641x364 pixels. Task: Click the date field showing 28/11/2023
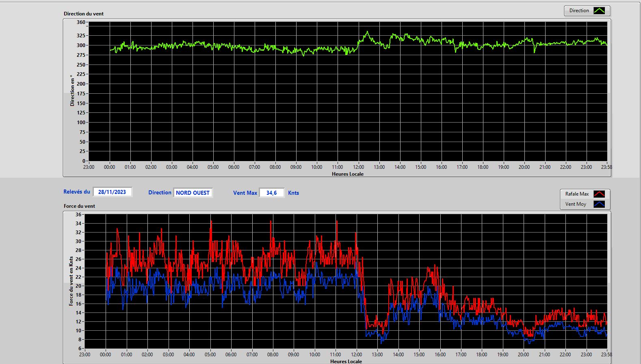(x=112, y=192)
